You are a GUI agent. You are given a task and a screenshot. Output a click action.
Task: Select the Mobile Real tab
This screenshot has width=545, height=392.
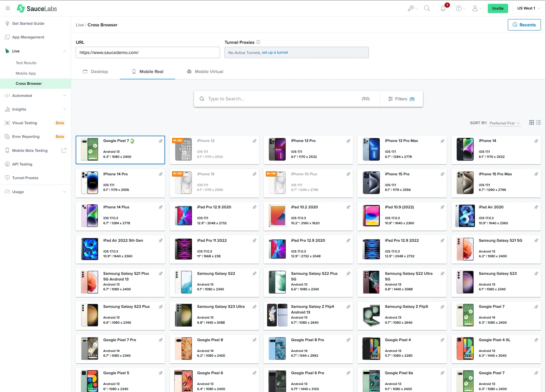148,71
